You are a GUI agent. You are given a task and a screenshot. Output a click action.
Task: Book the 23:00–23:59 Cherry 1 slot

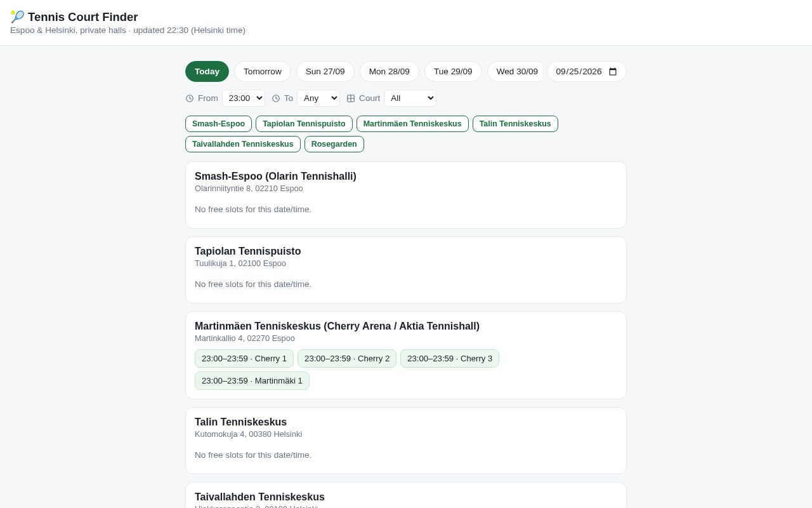[244, 359]
